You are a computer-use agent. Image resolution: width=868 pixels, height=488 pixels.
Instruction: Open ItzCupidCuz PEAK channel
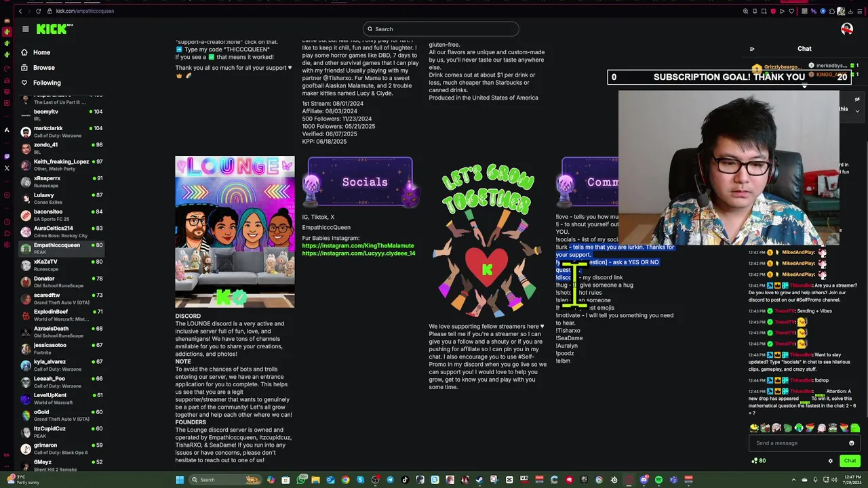[61, 432]
